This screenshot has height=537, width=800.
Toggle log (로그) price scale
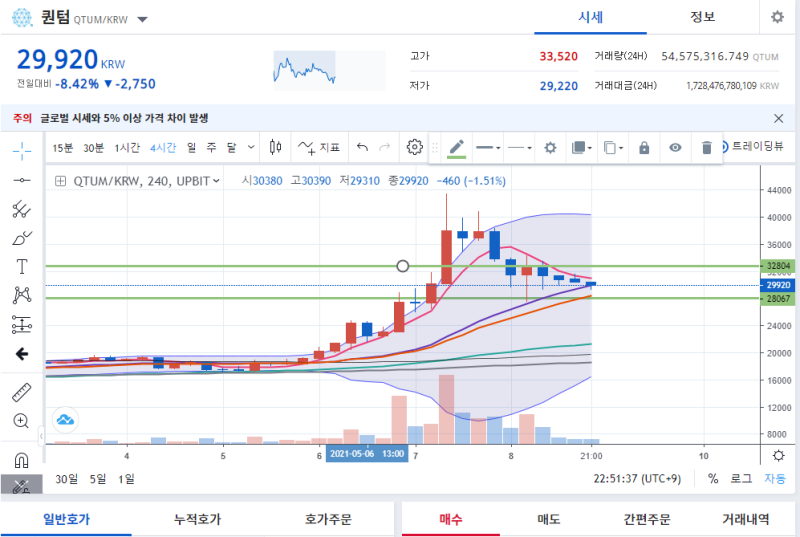pos(741,479)
